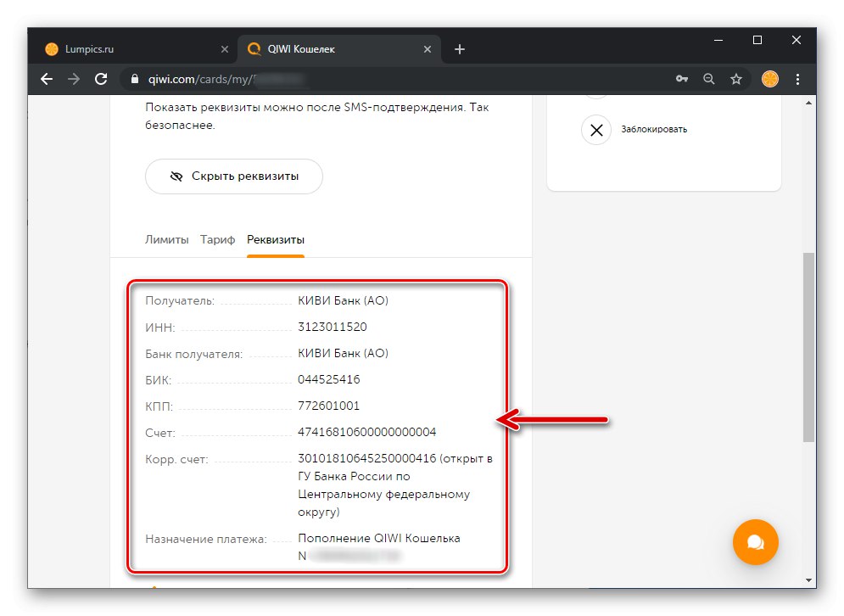The width and height of the screenshot is (844, 616).
Task: Close the Lumpics.ru browser tab
Action: pos(225,49)
